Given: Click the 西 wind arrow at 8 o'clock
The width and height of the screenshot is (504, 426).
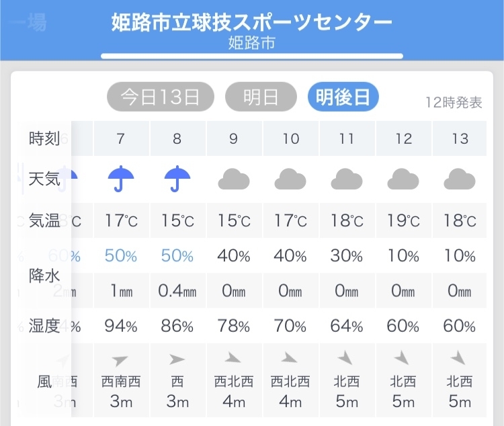Looking at the screenshot, I should 177,359.
